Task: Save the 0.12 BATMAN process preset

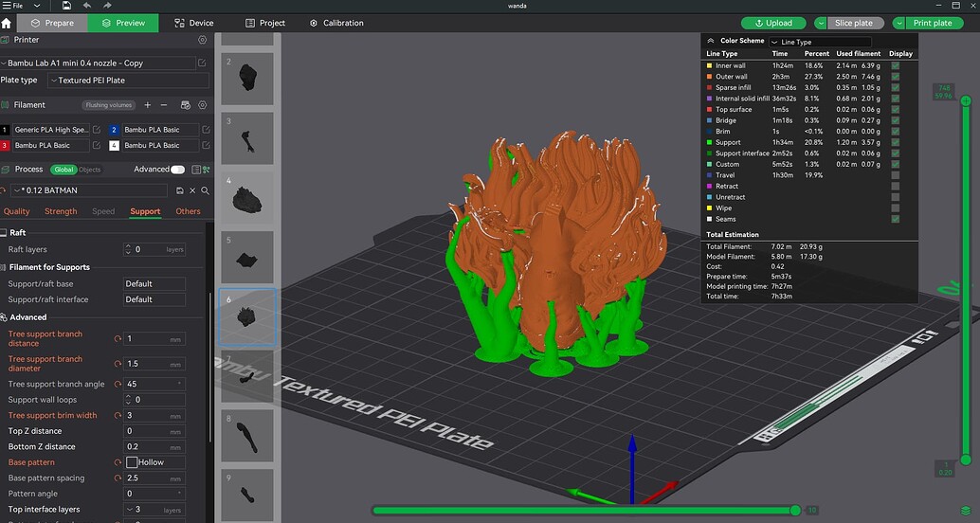Action: (x=180, y=190)
